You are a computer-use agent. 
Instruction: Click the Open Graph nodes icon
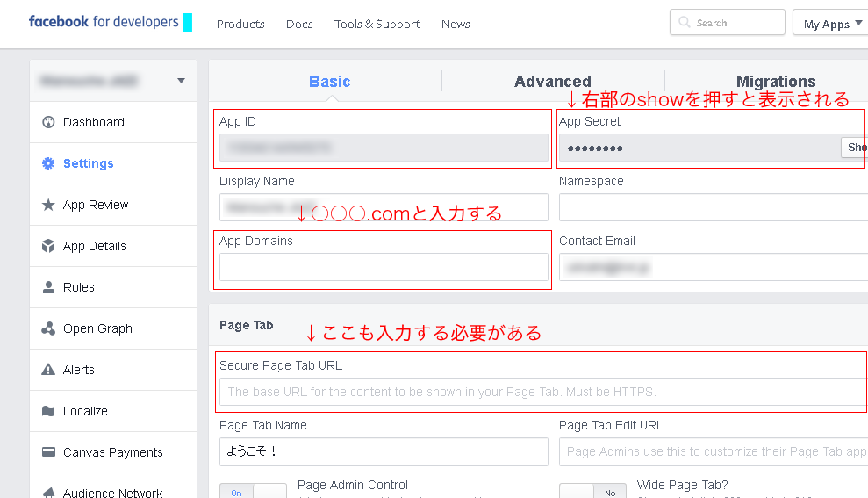click(x=49, y=328)
